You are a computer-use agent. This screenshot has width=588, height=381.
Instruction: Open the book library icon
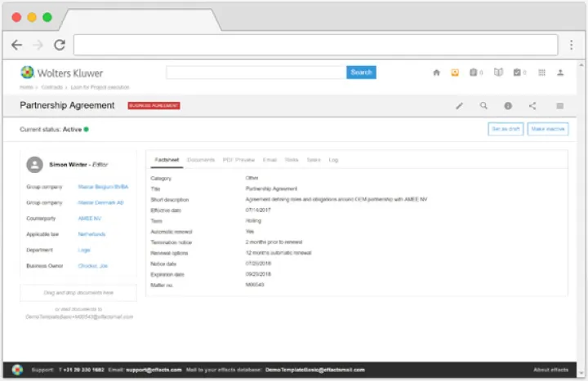tap(498, 73)
